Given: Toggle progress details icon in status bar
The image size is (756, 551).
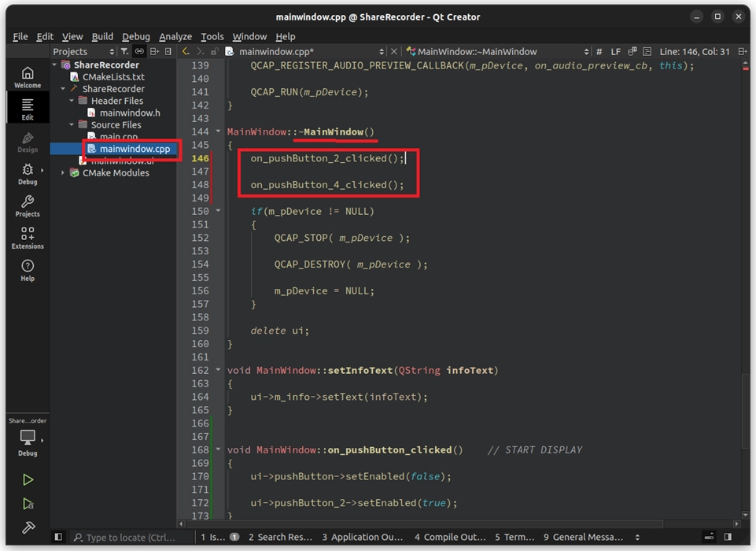Looking at the screenshot, I should pyautogui.click(x=709, y=537).
